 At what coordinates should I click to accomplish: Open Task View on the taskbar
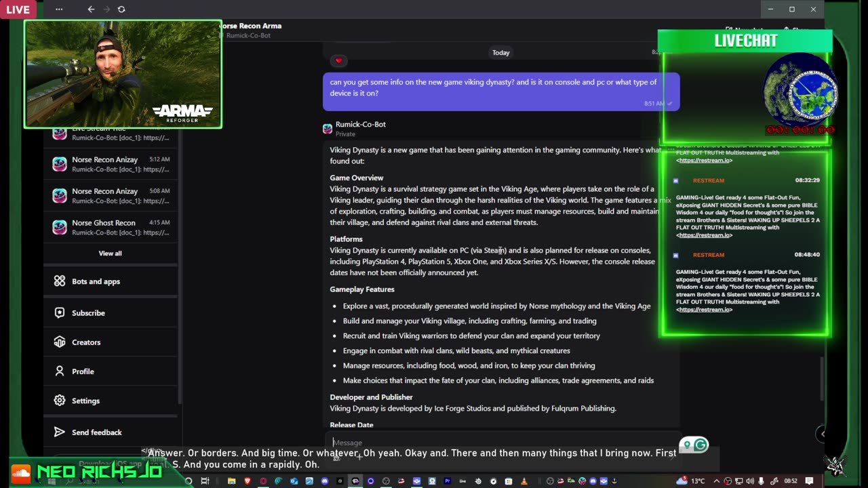click(x=205, y=481)
